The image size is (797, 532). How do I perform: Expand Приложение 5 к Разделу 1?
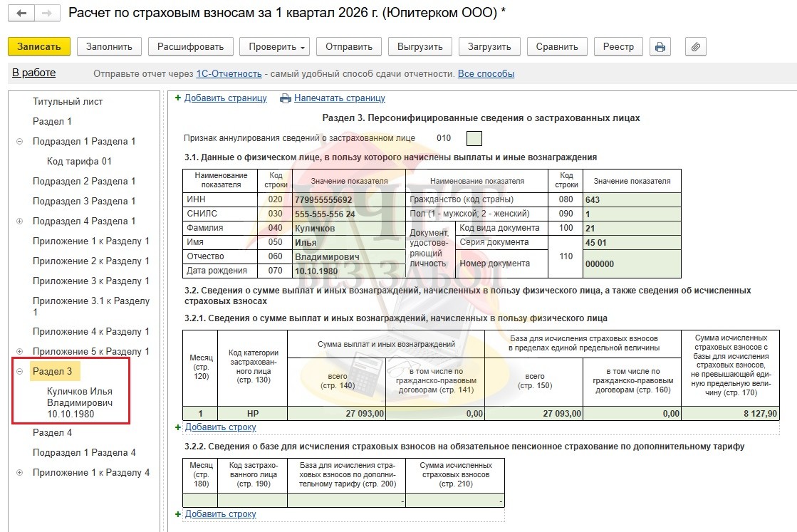[x=19, y=352]
